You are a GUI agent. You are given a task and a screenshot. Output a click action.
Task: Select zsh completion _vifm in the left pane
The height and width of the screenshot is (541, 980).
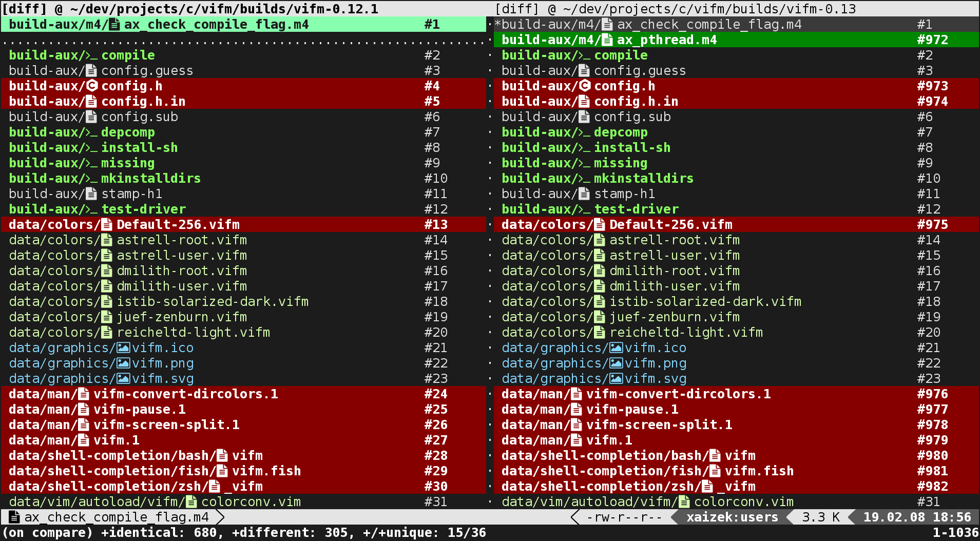[243, 487]
